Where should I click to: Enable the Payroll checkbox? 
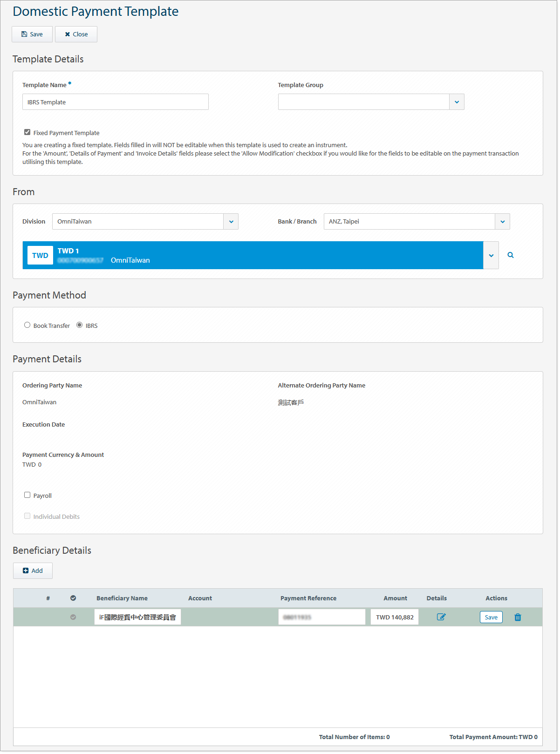click(x=27, y=495)
